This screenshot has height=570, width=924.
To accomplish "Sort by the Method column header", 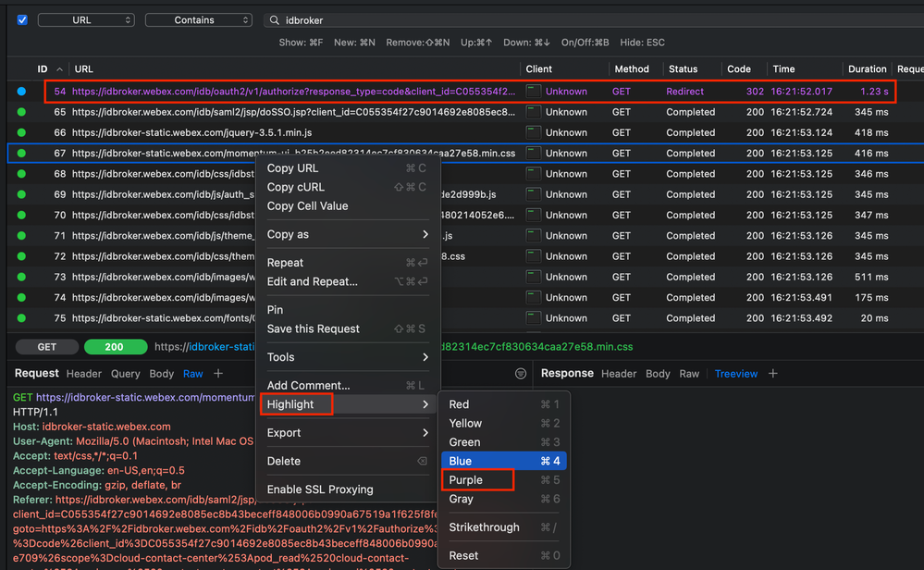I will (632, 69).
